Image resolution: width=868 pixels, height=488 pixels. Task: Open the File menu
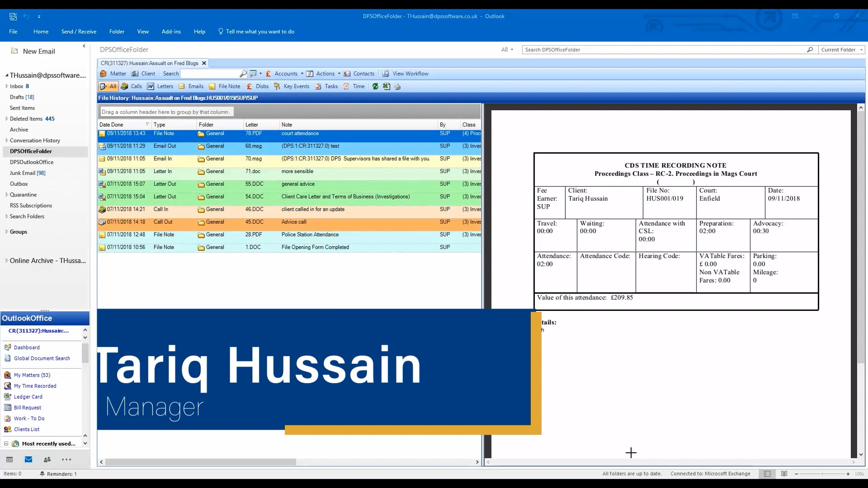[13, 31]
